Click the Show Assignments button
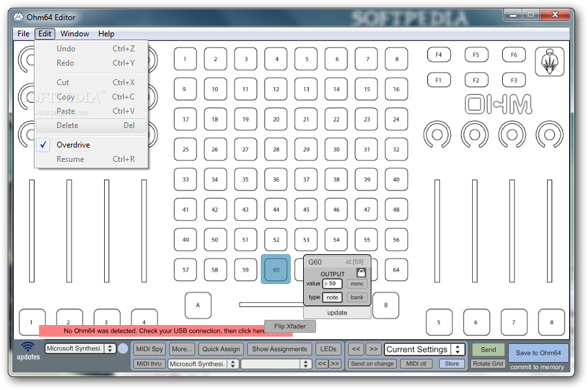Image resolution: width=588 pixels, height=390 pixels. tap(280, 349)
